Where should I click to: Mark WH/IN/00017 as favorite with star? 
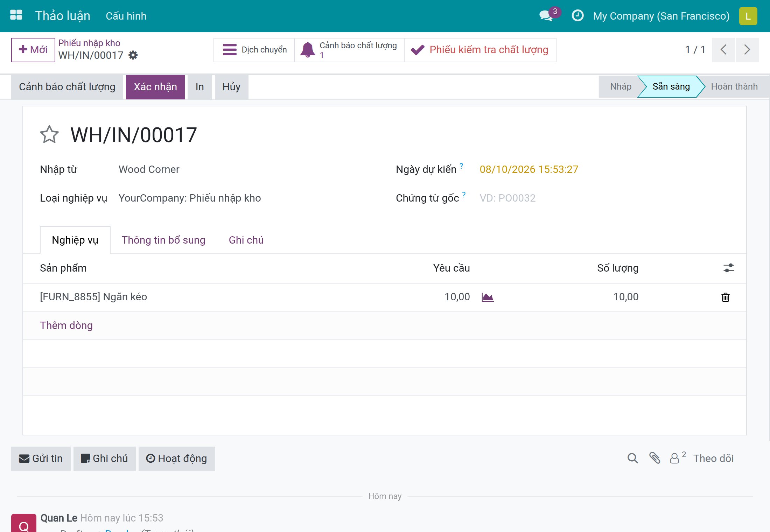(49, 135)
